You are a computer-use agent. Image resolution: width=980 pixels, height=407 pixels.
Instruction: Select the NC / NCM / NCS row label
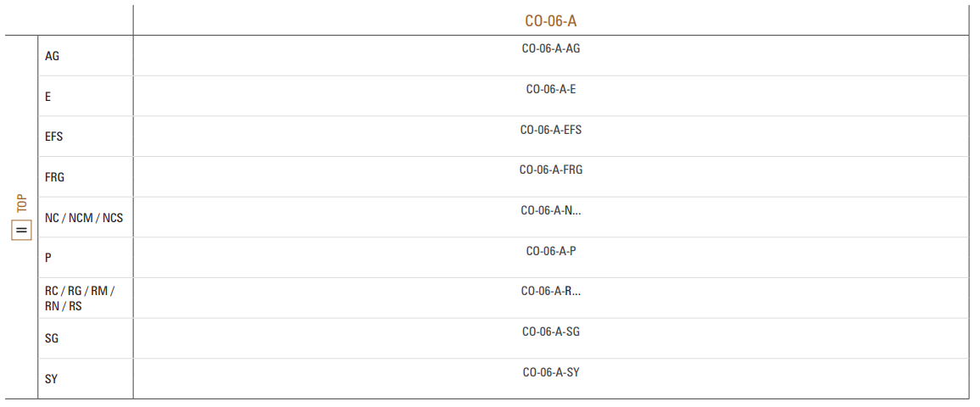click(x=84, y=218)
